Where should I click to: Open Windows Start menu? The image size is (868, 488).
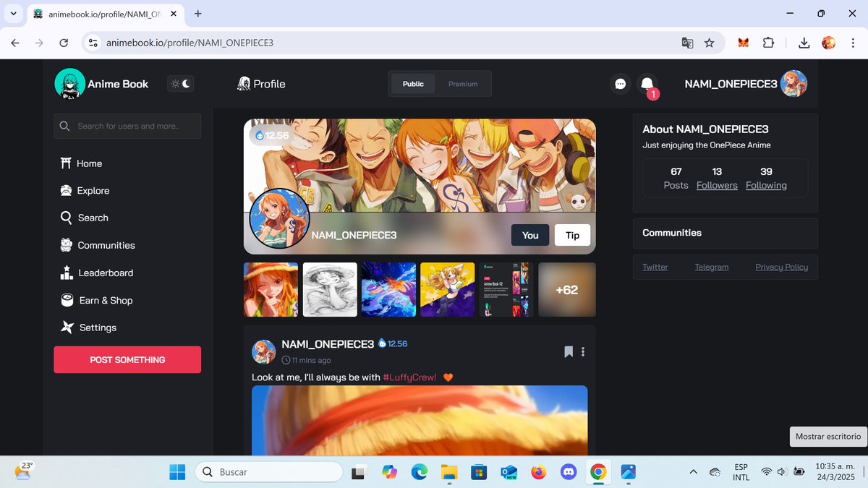click(x=177, y=472)
